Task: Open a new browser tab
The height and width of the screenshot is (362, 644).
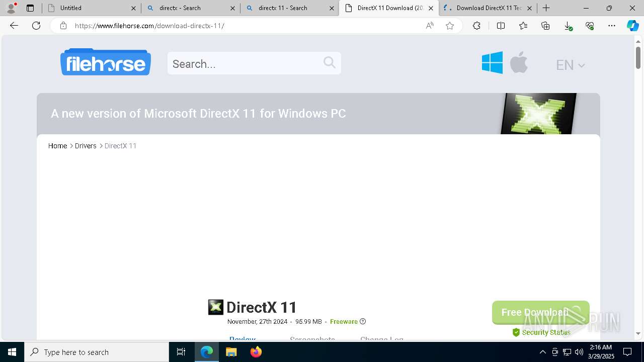Action: click(x=546, y=8)
